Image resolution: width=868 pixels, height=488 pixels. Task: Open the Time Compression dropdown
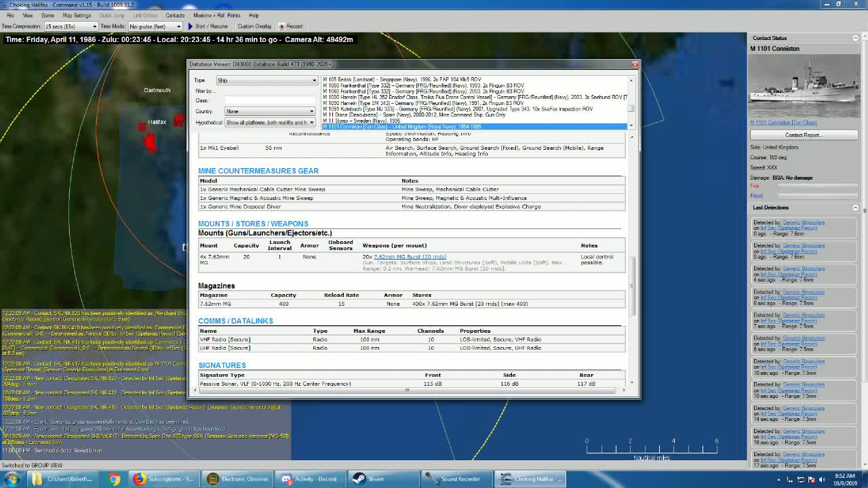click(x=71, y=26)
